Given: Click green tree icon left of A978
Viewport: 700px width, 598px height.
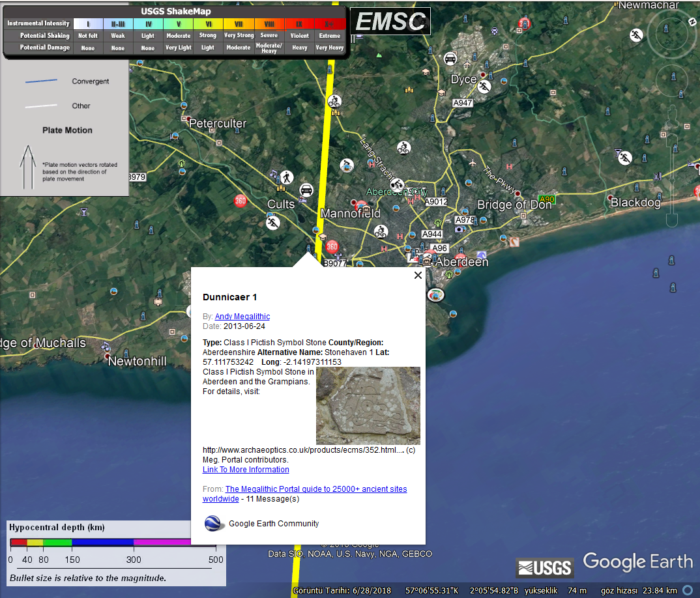Looking at the screenshot, I should (438, 223).
